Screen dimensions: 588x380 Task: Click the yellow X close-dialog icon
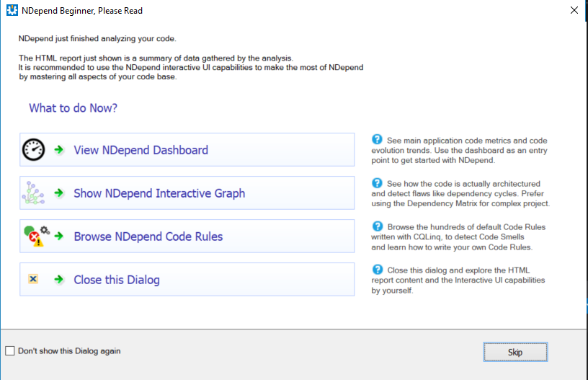click(x=33, y=279)
